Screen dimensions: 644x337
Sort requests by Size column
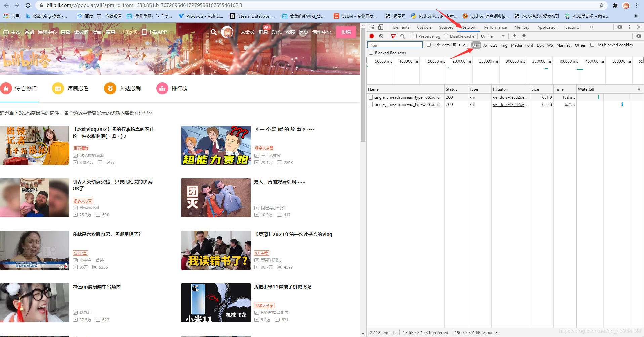542,89
